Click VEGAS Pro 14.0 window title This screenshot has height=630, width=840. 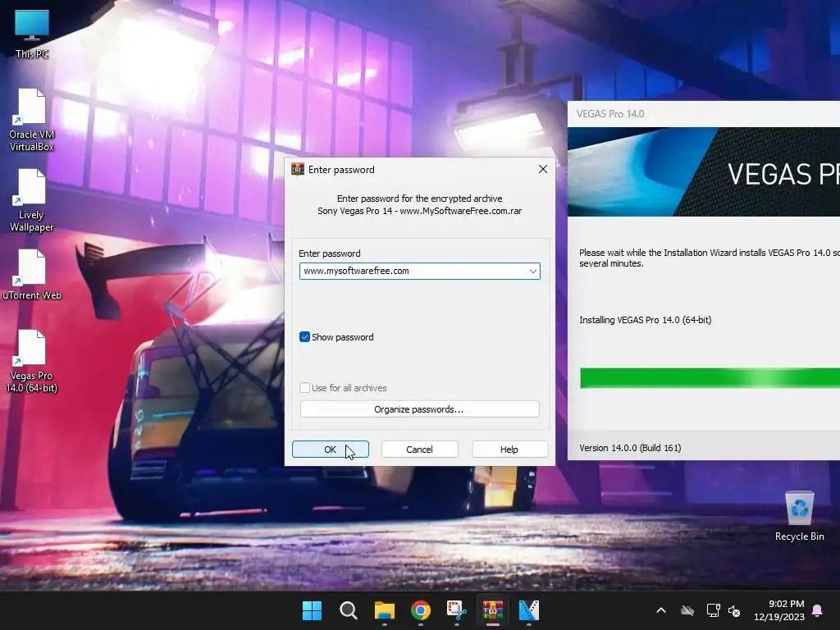(x=610, y=113)
